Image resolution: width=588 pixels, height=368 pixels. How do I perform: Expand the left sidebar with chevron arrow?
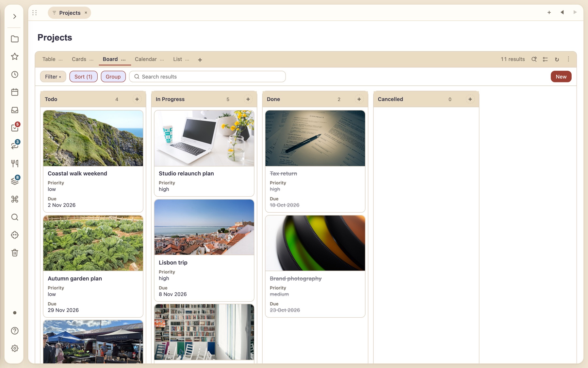pyautogui.click(x=15, y=16)
